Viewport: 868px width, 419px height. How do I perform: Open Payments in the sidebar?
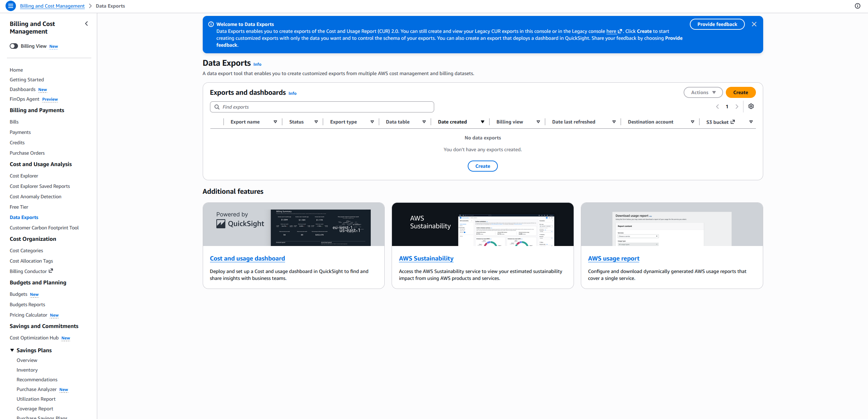click(20, 132)
